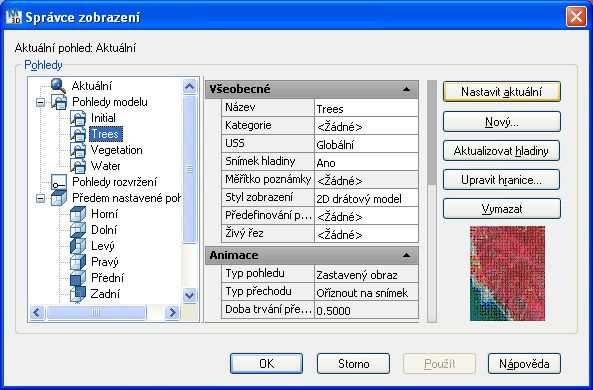Select the Aktuální view magnifier icon
Viewport: 593px width, 390px height.
59,85
